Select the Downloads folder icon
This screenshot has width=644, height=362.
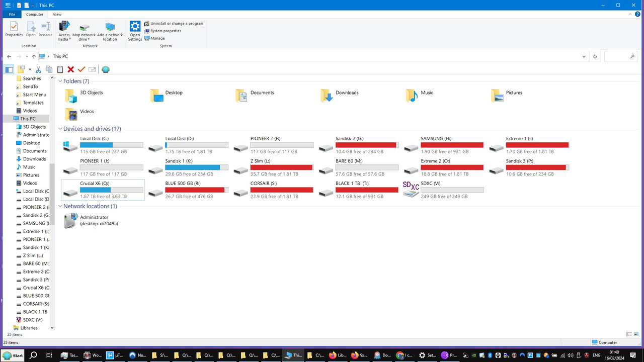(327, 96)
